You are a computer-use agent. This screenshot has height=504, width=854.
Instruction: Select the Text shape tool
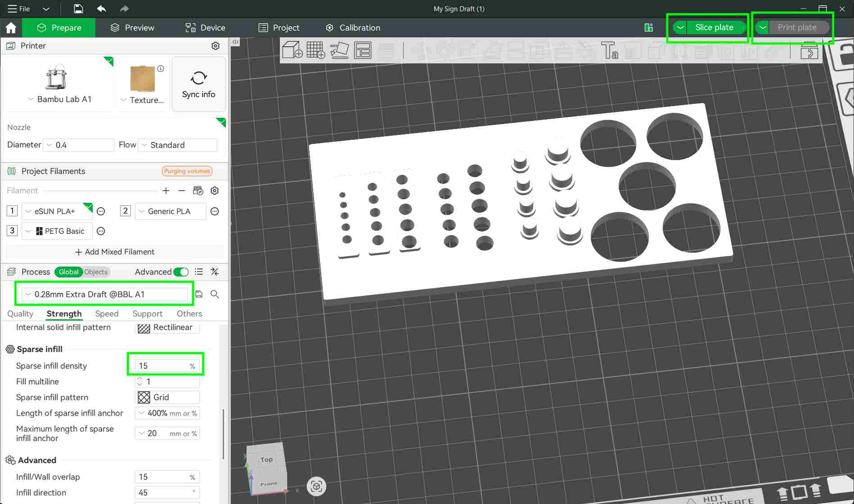coord(609,50)
